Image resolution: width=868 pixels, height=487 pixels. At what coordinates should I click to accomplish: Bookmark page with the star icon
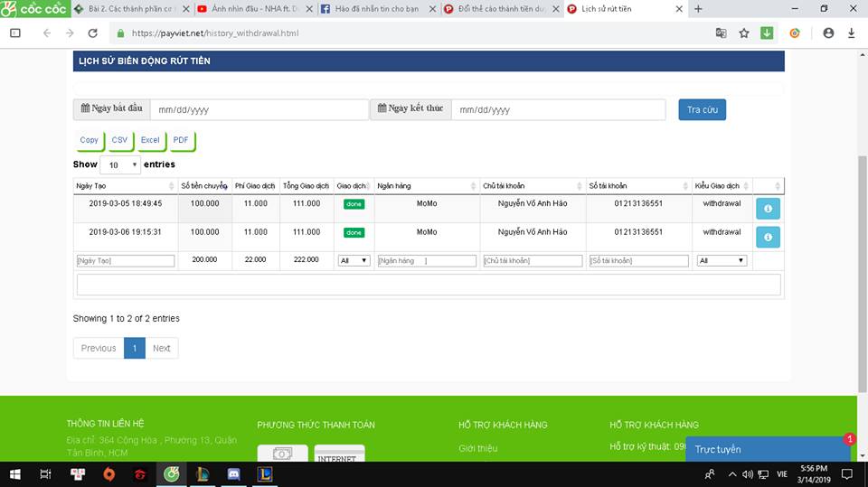(744, 33)
